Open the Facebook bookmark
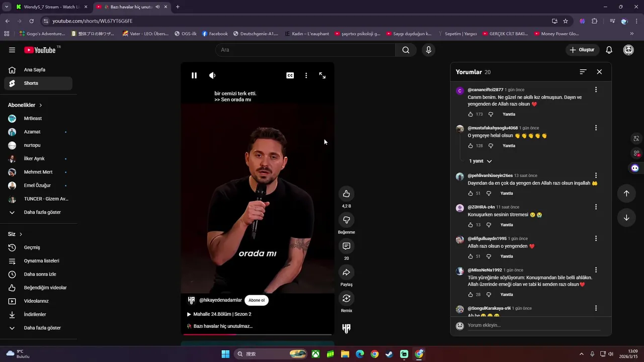 [x=215, y=34]
